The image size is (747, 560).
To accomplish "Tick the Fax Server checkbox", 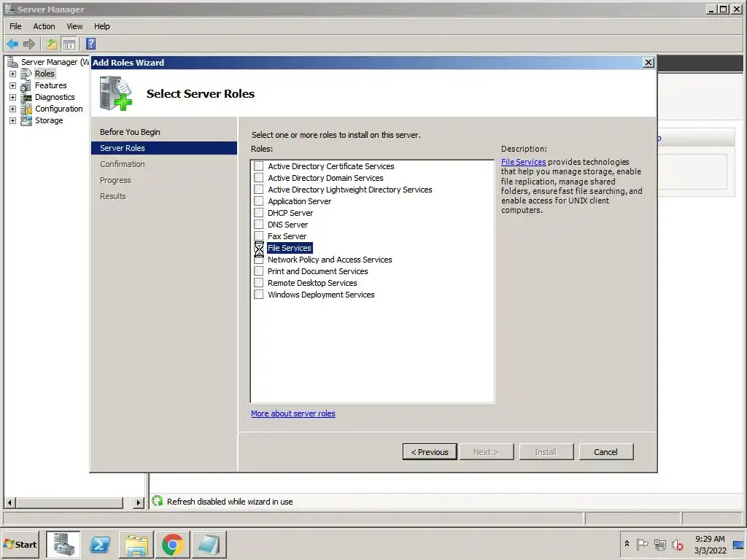I will point(259,236).
